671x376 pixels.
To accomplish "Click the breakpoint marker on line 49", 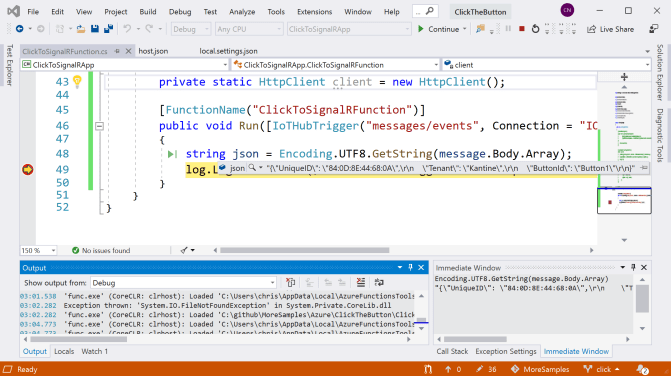I will click(x=28, y=170).
